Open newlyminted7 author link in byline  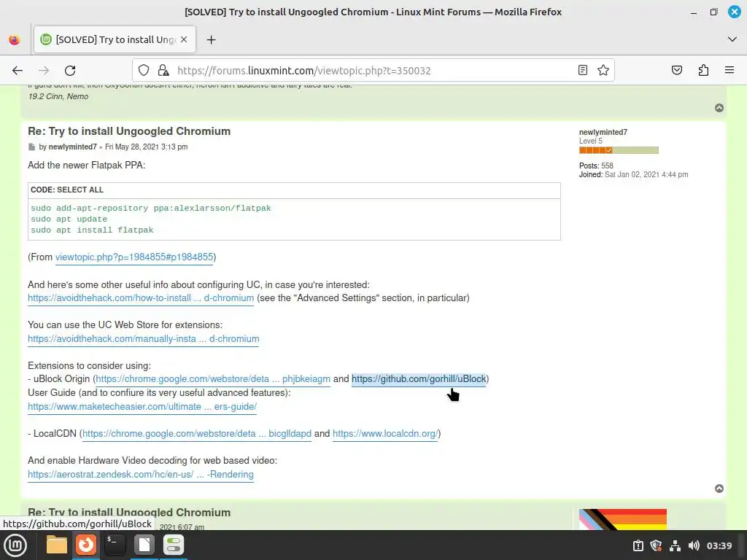click(x=72, y=147)
